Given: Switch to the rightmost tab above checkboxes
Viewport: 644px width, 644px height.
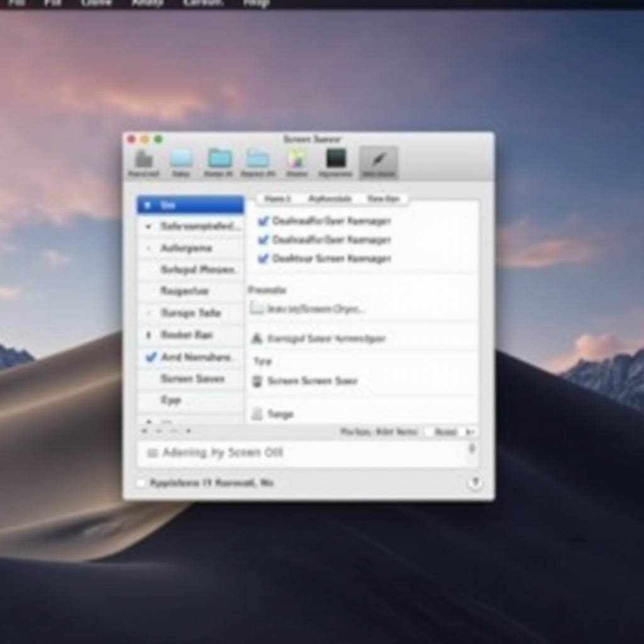Looking at the screenshot, I should click(383, 199).
